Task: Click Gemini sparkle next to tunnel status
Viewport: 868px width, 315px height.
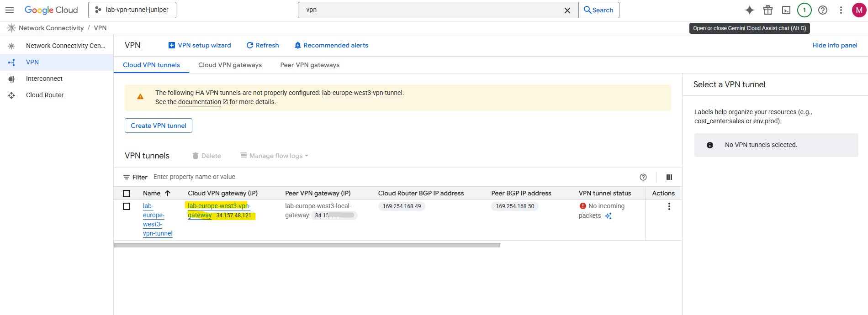Action: coord(609,216)
